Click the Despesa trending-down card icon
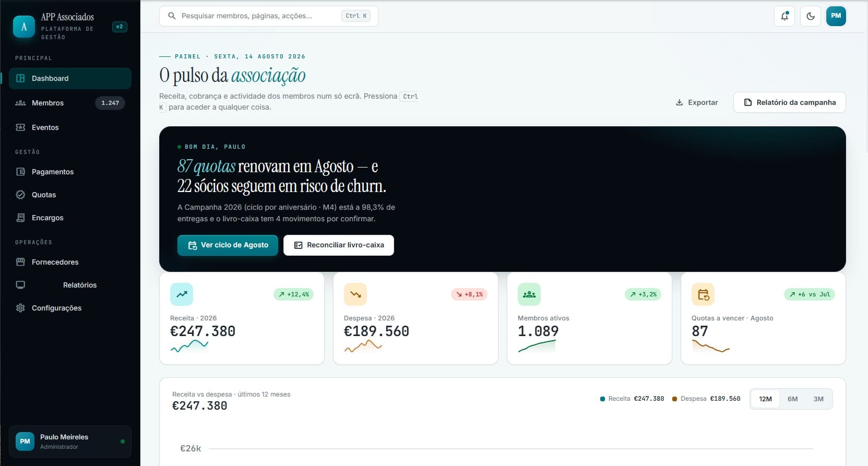 pyautogui.click(x=355, y=294)
